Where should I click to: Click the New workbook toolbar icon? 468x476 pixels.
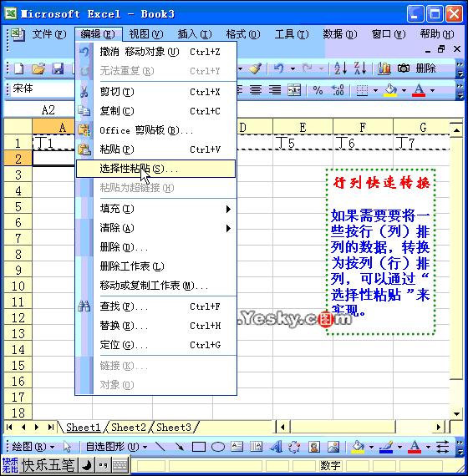click(x=19, y=68)
